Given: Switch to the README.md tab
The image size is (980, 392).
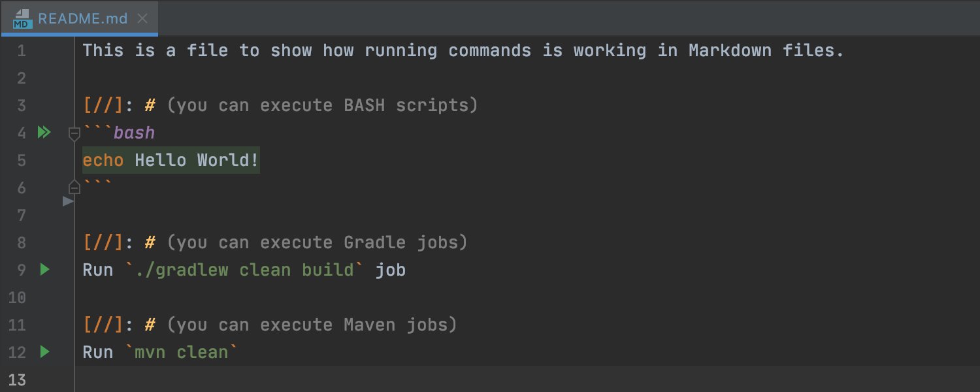Looking at the screenshot, I should [82, 18].
